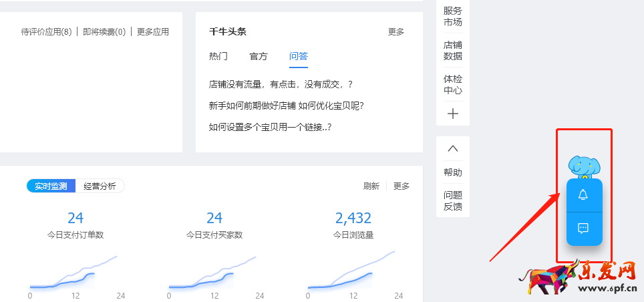644x302 pixels.
Task: Open 待评价应用(8) link
Action: point(46,31)
